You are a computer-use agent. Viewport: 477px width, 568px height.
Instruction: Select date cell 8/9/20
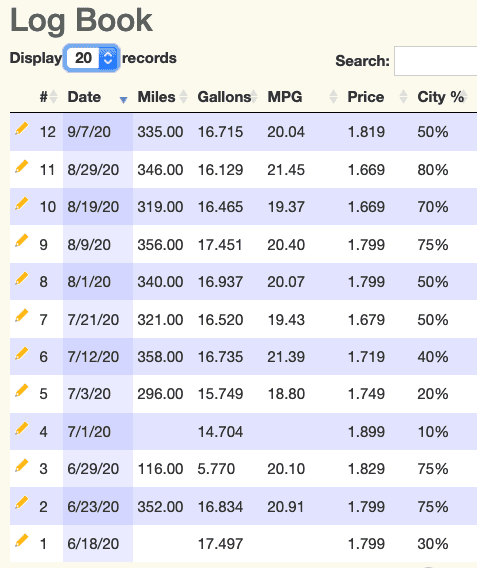pyautogui.click(x=89, y=245)
